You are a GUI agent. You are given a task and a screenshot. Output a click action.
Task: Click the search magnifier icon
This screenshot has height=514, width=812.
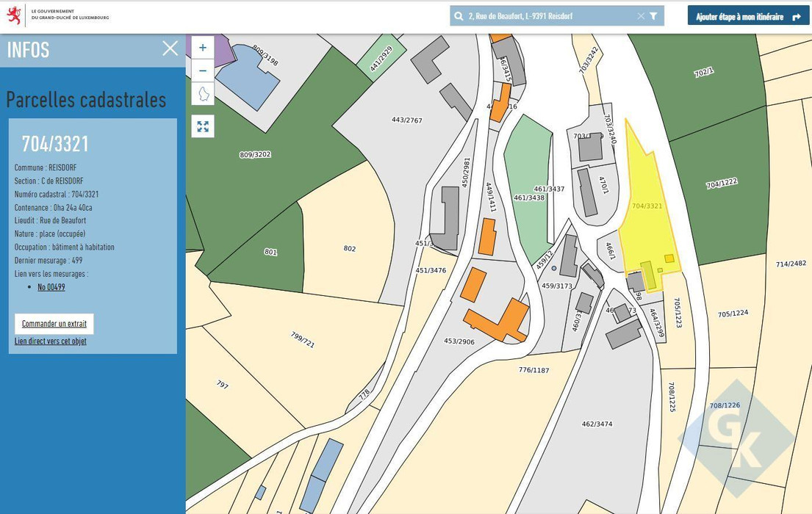[459, 16]
